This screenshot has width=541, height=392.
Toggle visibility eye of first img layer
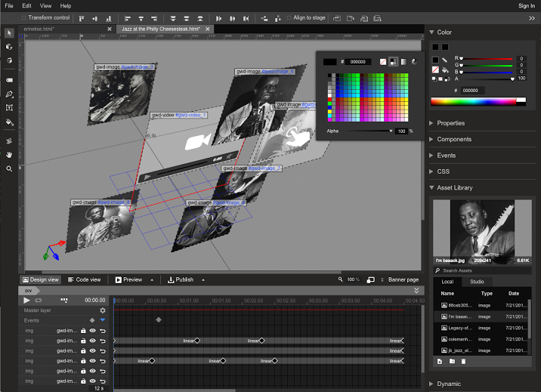tap(93, 331)
